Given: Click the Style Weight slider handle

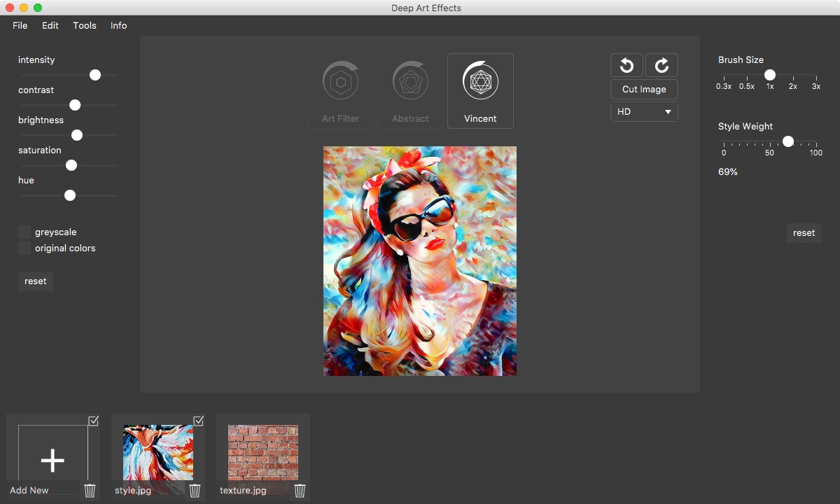Looking at the screenshot, I should pos(788,141).
